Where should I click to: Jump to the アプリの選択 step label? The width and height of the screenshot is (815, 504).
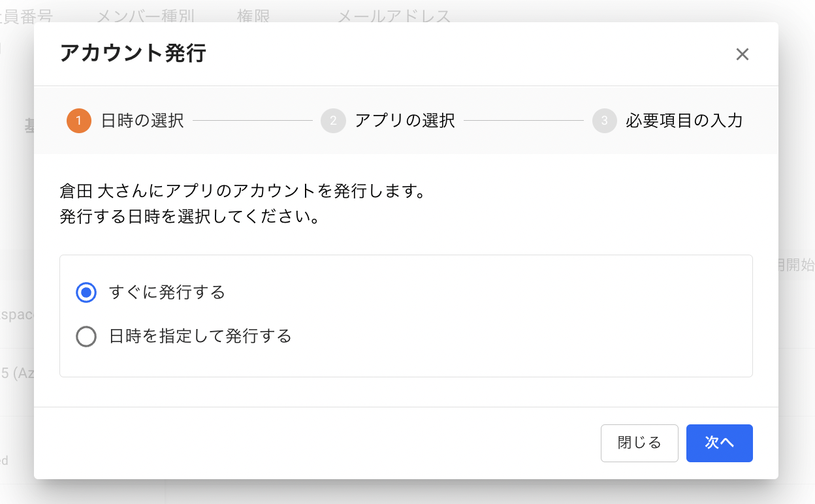(405, 121)
